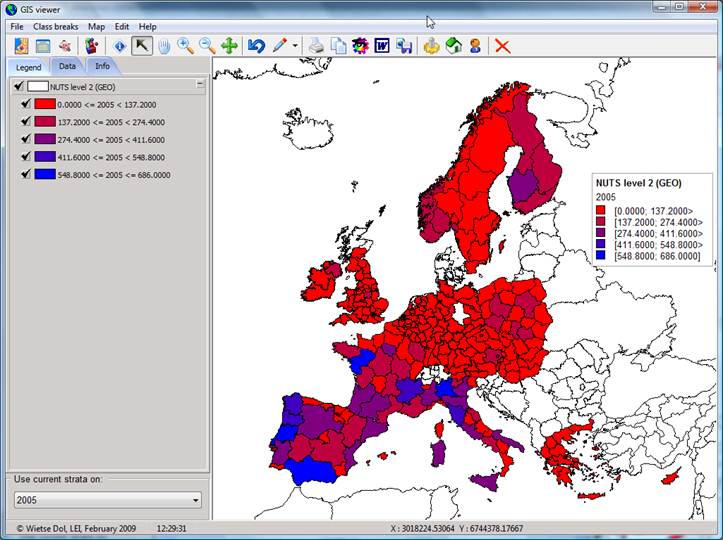Open the current strata 2005 dropdown

[x=195, y=499]
